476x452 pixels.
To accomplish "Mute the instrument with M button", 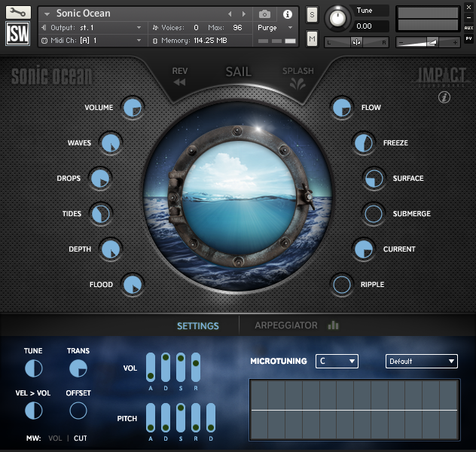I will pyautogui.click(x=312, y=38).
